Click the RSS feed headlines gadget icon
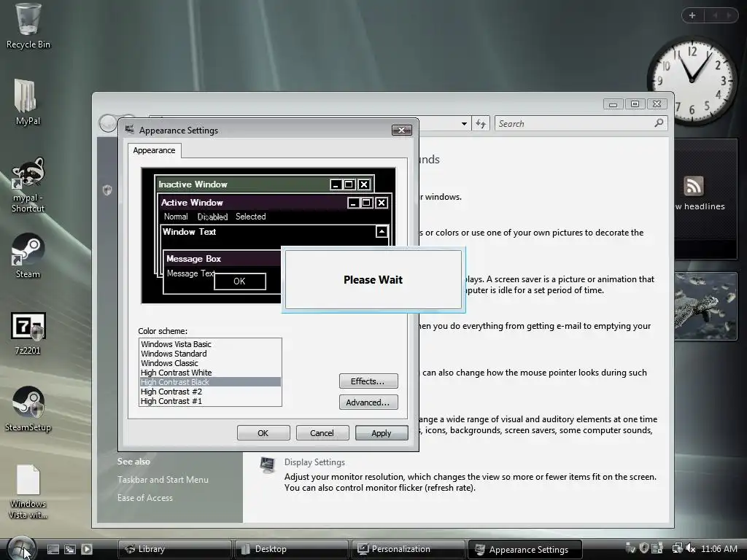Screen dimensions: 747x560 (693, 186)
